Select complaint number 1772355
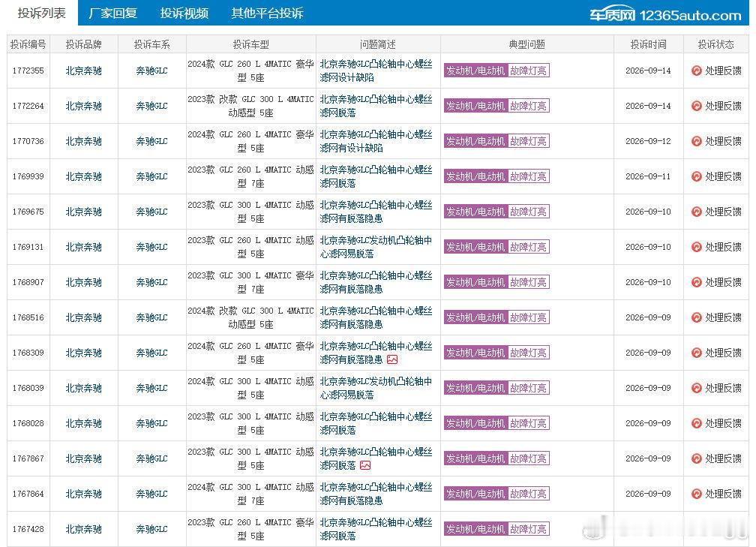Viewport: 756px width, 547px height. click(28, 71)
